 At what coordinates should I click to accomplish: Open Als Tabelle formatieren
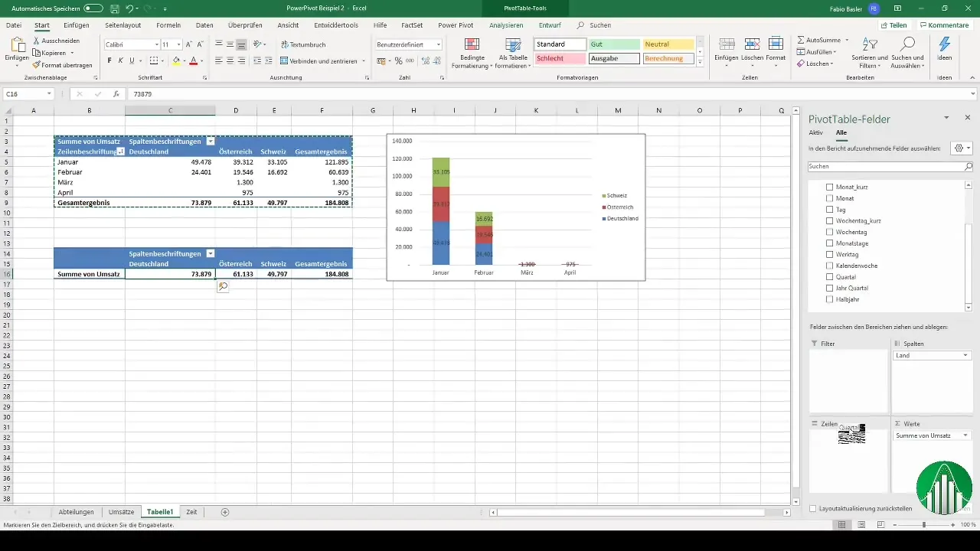[514, 54]
